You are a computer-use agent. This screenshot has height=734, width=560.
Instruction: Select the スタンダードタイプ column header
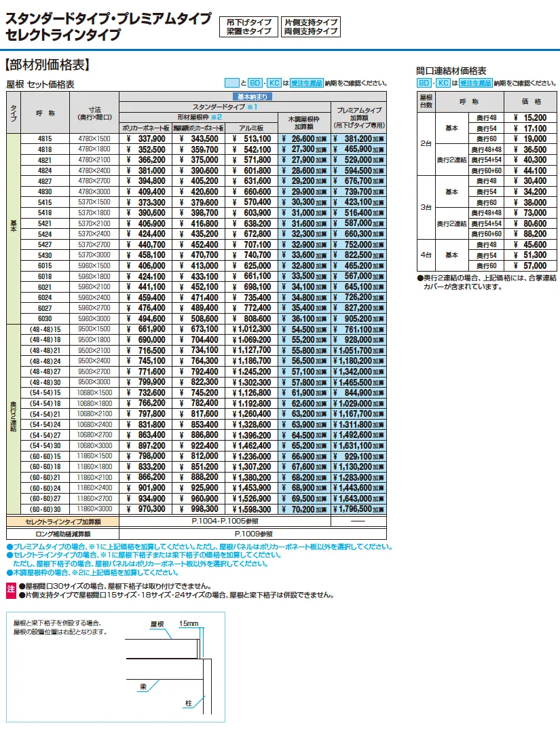tap(225, 107)
